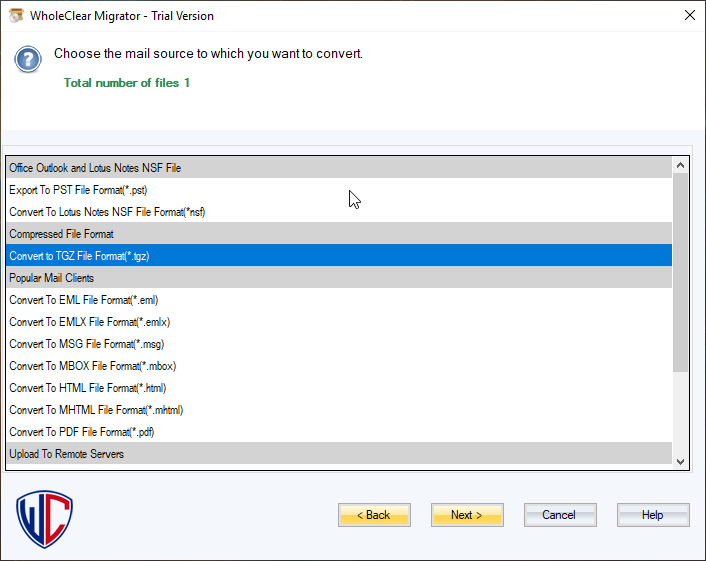Click the WholeClear Migrator title bar icon

point(16,16)
